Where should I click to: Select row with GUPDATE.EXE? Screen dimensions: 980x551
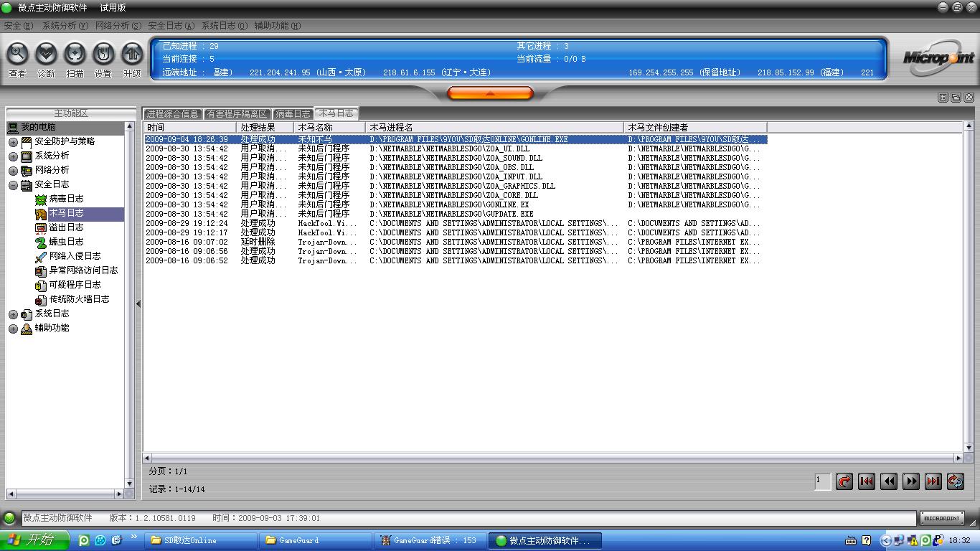[456, 214]
